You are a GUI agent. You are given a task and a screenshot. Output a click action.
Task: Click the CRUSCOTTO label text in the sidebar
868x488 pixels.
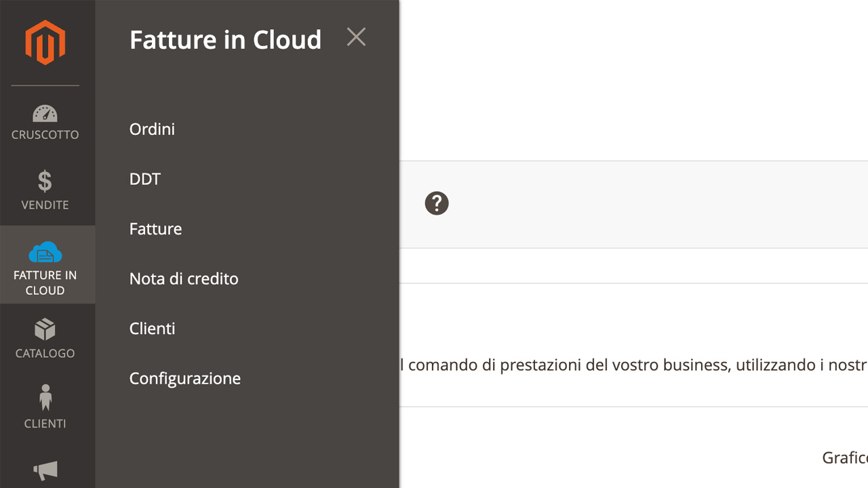pyautogui.click(x=45, y=134)
